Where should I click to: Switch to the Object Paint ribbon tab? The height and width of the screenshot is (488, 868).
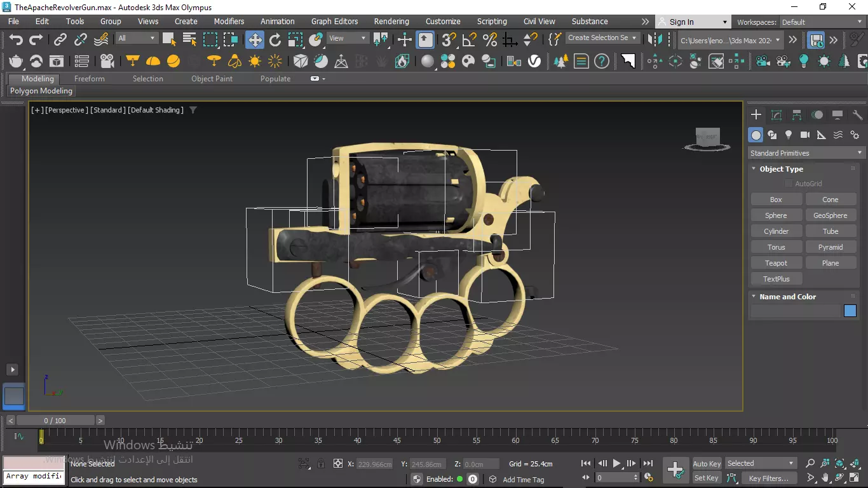tap(212, 79)
